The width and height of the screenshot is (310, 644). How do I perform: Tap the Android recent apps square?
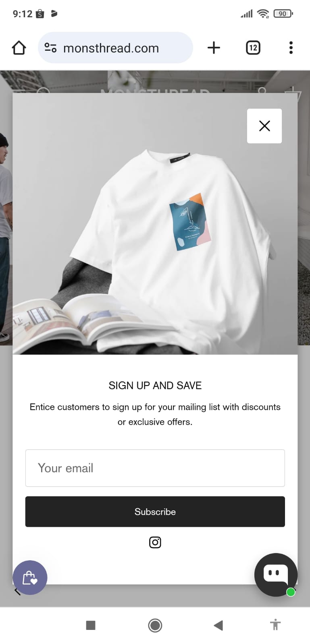[x=91, y=625]
